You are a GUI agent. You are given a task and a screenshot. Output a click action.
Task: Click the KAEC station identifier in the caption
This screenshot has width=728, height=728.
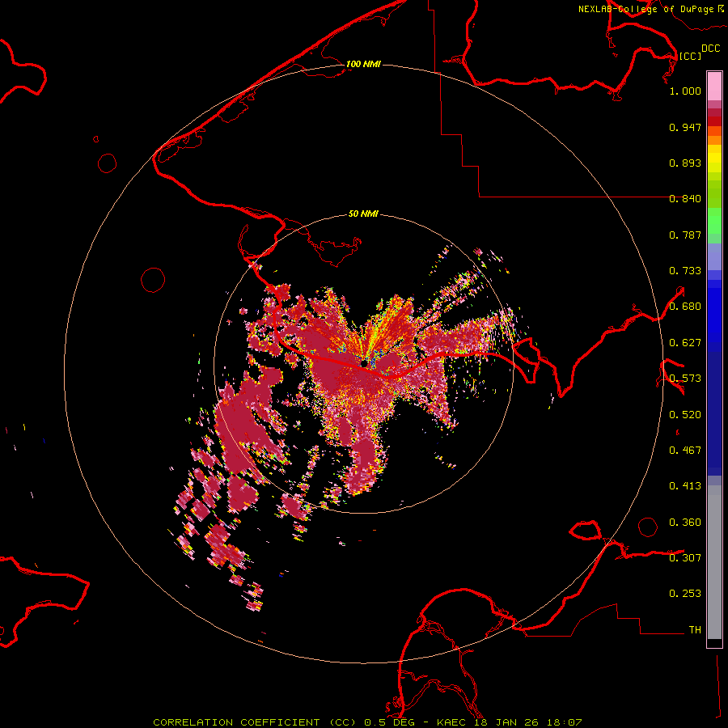tap(453, 722)
